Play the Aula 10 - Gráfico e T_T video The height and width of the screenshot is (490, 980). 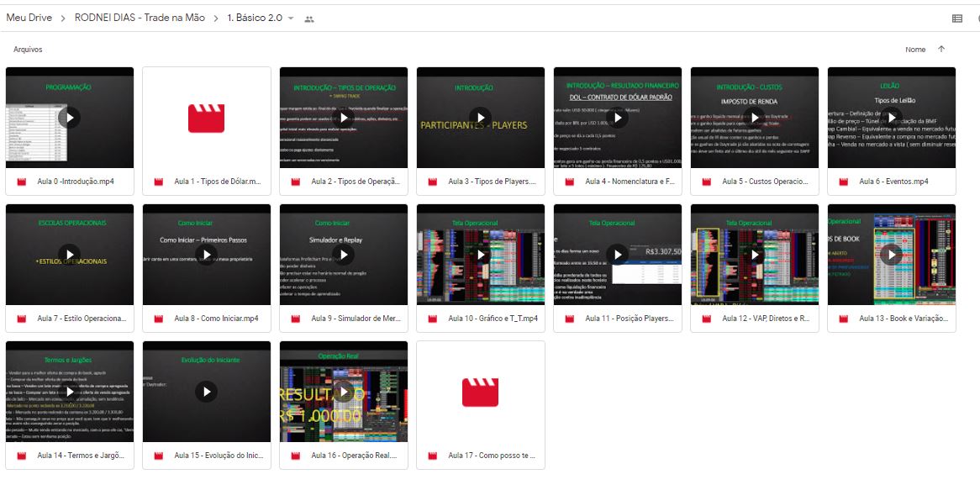click(480, 255)
